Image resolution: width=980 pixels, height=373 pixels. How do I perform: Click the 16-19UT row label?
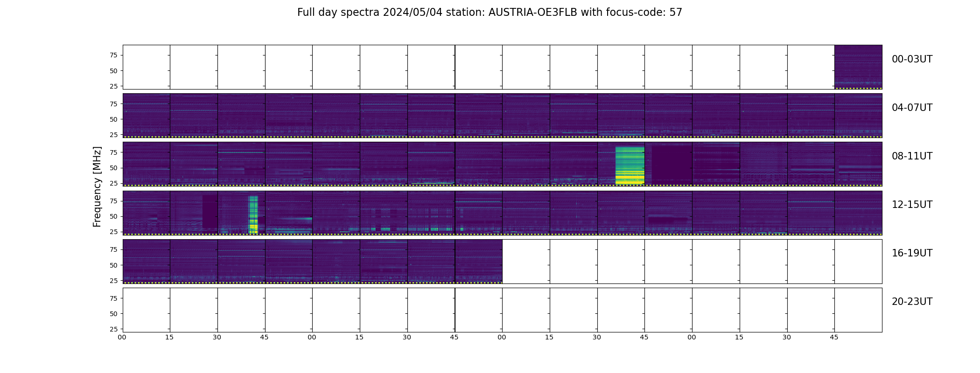pyautogui.click(x=912, y=253)
